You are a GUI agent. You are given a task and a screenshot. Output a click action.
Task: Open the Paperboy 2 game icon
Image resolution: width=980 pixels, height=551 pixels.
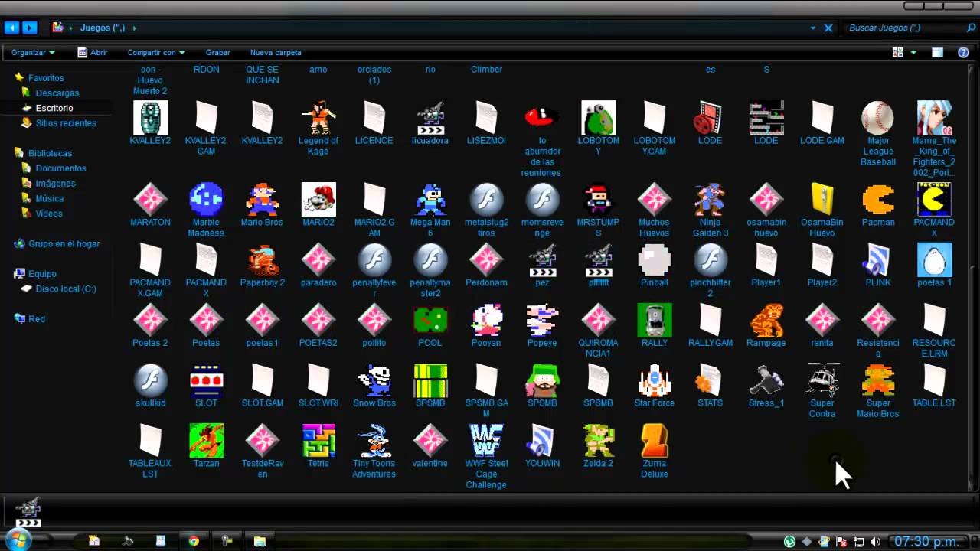(x=262, y=260)
